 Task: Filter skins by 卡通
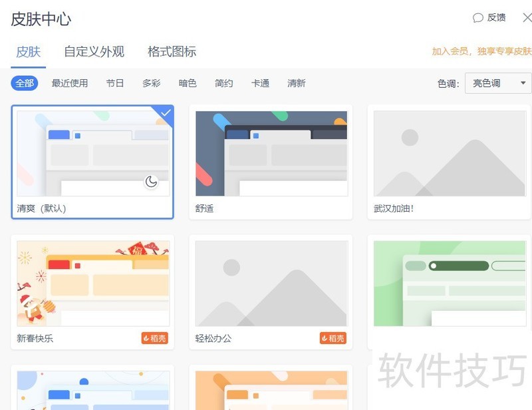260,83
